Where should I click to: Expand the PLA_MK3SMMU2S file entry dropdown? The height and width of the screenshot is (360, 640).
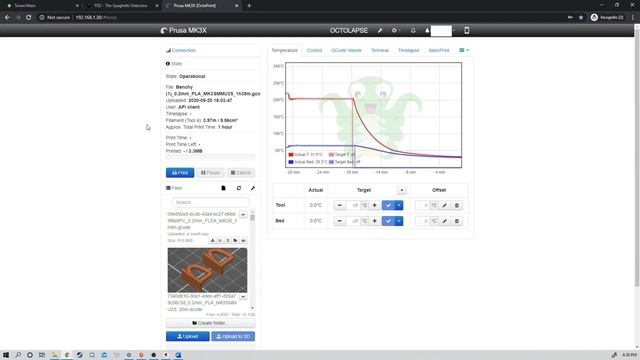tap(243, 296)
